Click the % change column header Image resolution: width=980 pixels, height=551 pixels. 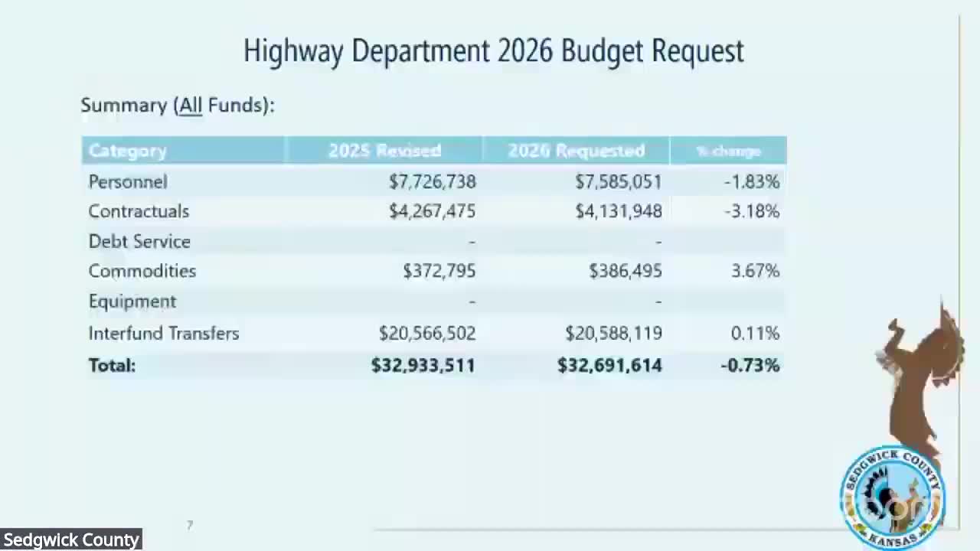pyautogui.click(x=728, y=152)
